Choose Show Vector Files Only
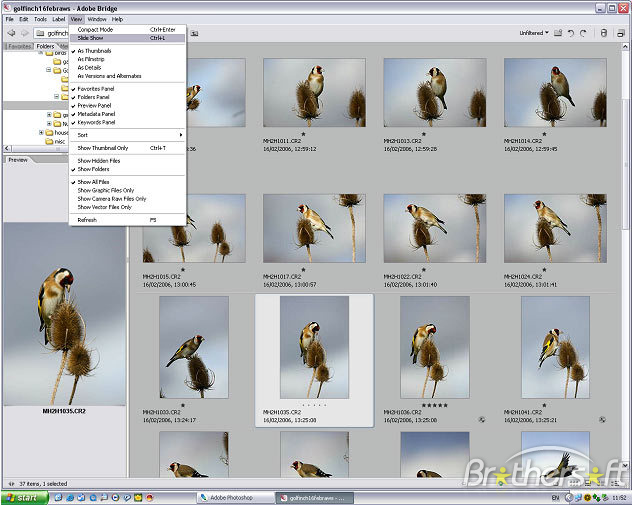This screenshot has height=505, width=632. click(x=127, y=207)
